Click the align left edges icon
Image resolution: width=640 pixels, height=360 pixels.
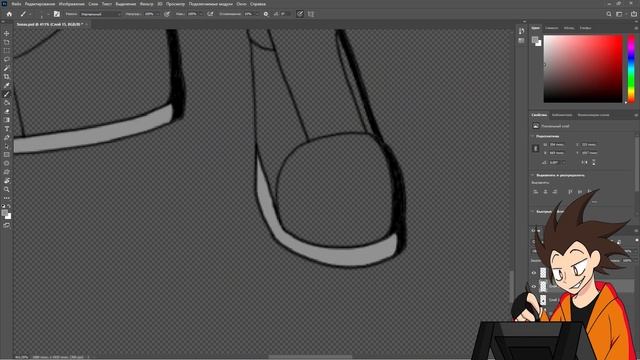(536, 191)
